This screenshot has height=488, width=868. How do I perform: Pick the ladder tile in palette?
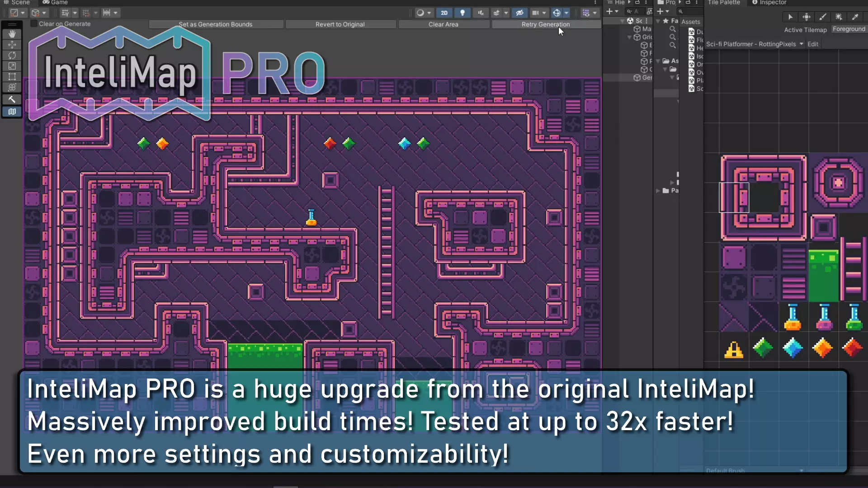tap(853, 270)
